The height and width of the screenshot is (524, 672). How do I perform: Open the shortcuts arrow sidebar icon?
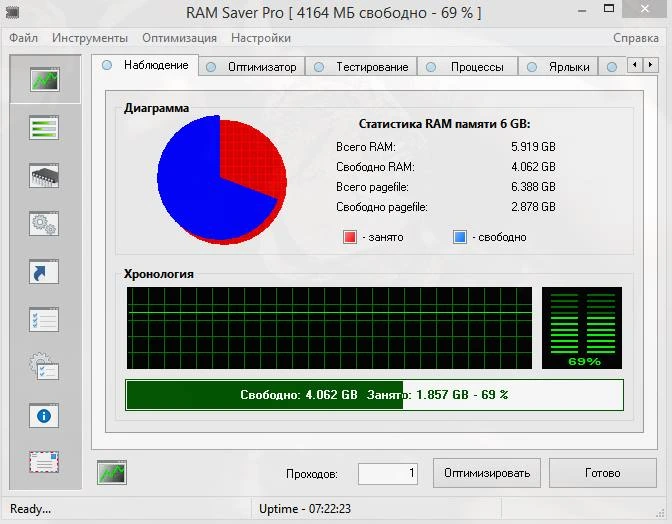tap(44, 272)
